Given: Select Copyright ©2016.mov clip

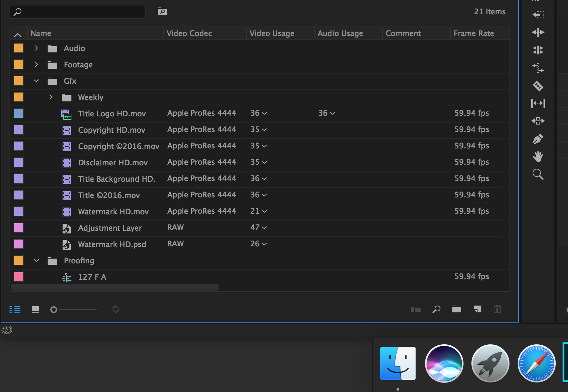Looking at the screenshot, I should pyautogui.click(x=119, y=146).
